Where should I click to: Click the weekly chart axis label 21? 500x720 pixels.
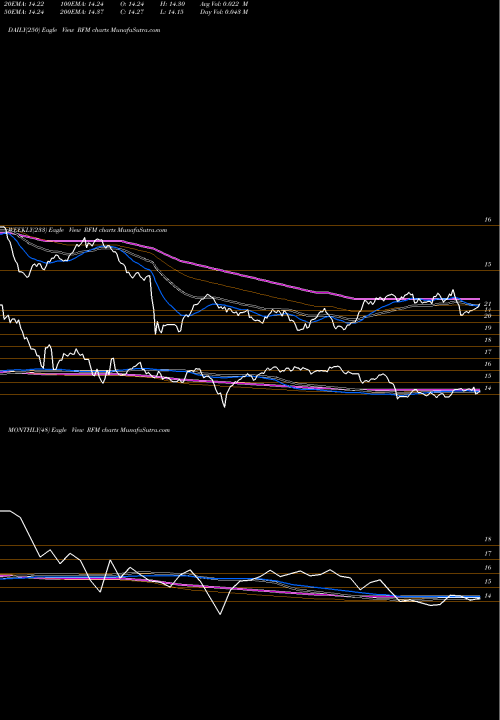tap(488, 304)
